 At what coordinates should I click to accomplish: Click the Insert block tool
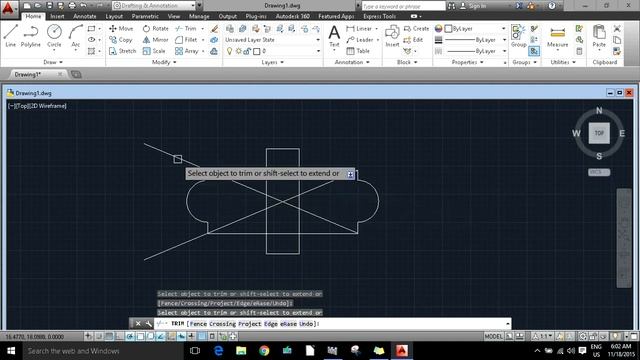coord(392,36)
